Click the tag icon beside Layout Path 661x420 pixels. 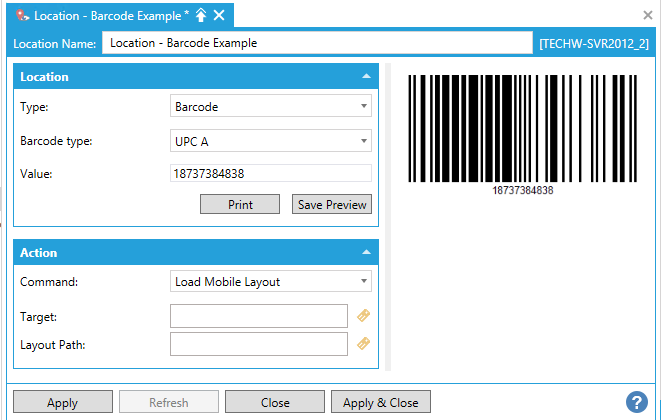pyautogui.click(x=364, y=344)
